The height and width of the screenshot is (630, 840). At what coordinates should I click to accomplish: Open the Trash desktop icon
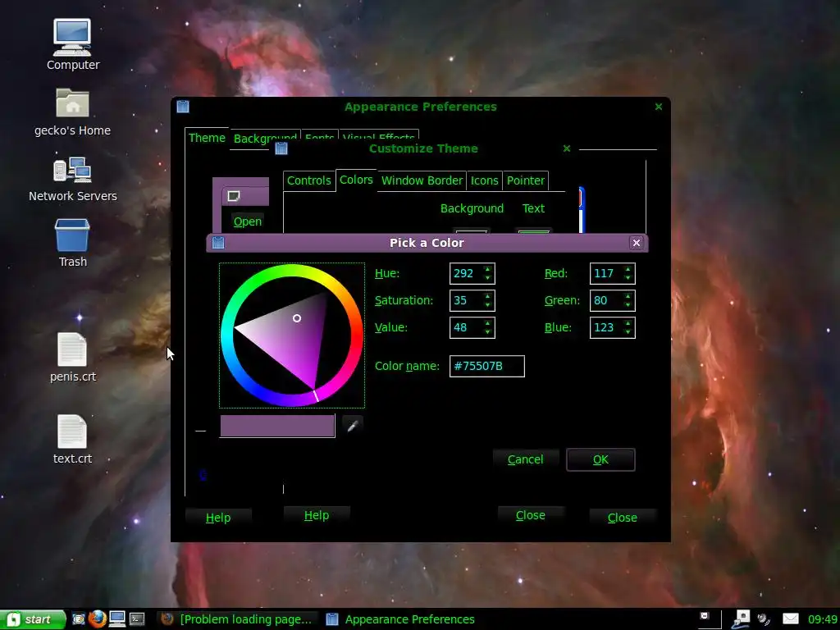point(72,235)
